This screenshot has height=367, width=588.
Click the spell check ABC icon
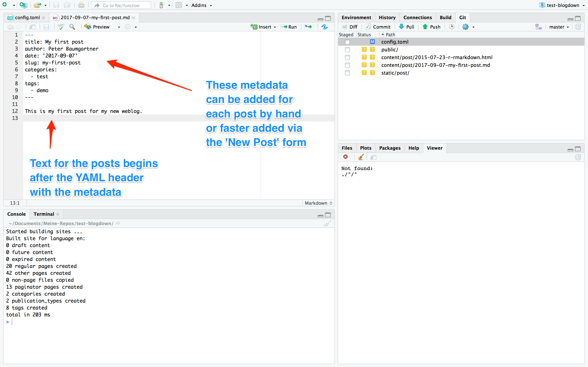point(61,27)
